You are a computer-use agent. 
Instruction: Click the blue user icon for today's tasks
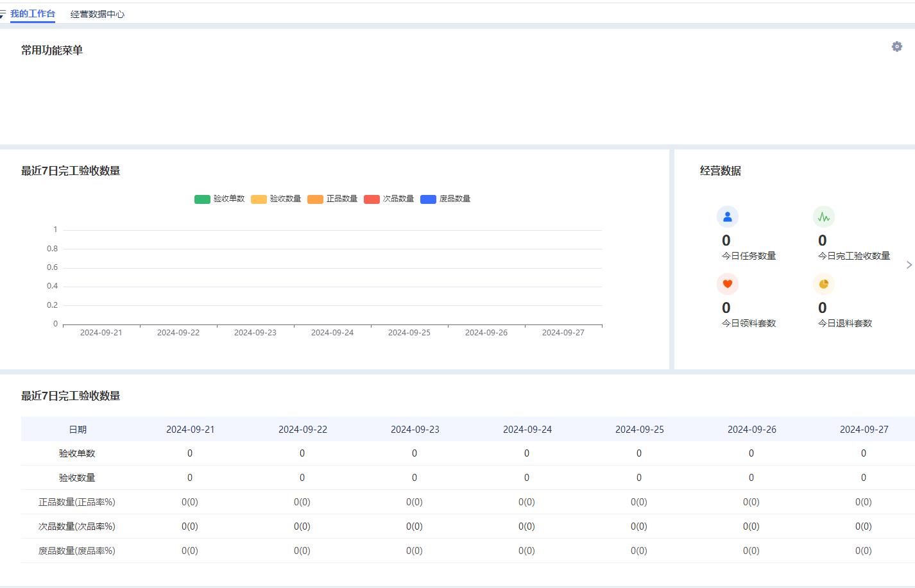727,217
